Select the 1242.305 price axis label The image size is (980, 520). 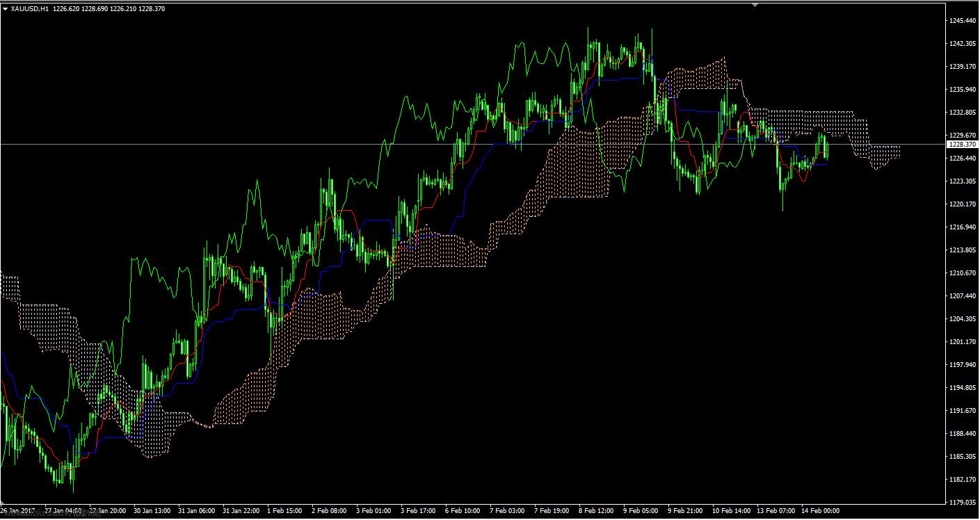pyautogui.click(x=961, y=44)
